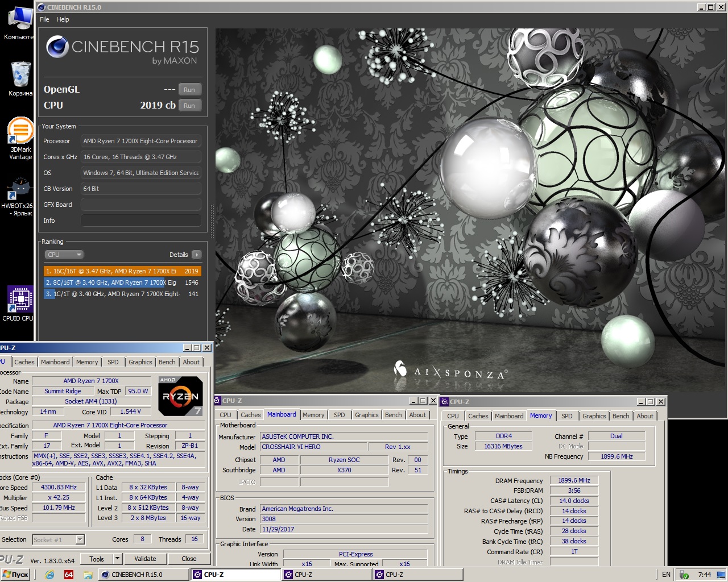This screenshot has height=582, width=728.
Task: Click the Info input field
Action: (140, 221)
